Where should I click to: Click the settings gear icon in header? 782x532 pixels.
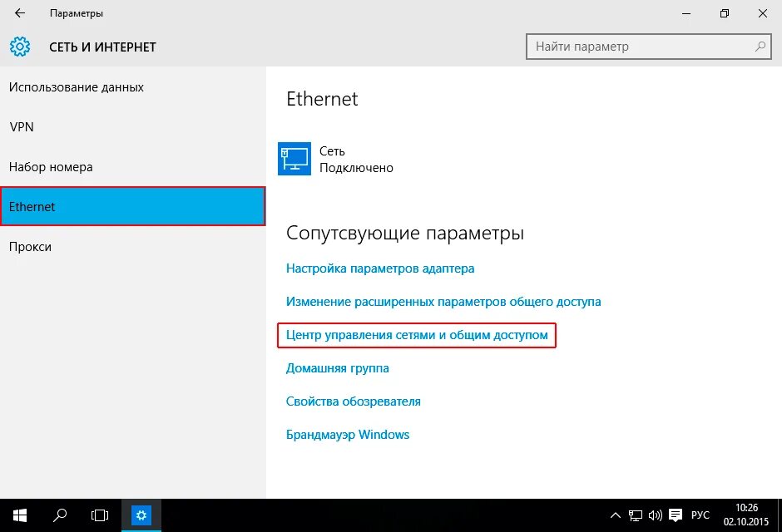[20, 47]
